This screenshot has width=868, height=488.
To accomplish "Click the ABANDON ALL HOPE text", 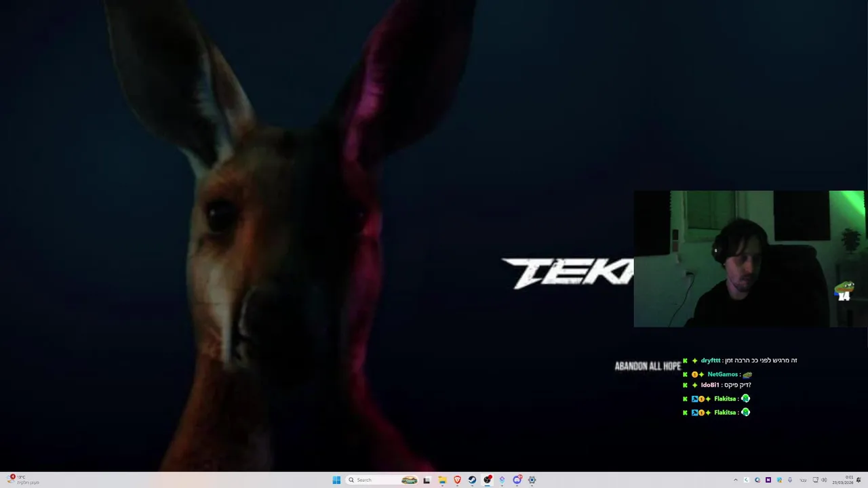I will [648, 366].
